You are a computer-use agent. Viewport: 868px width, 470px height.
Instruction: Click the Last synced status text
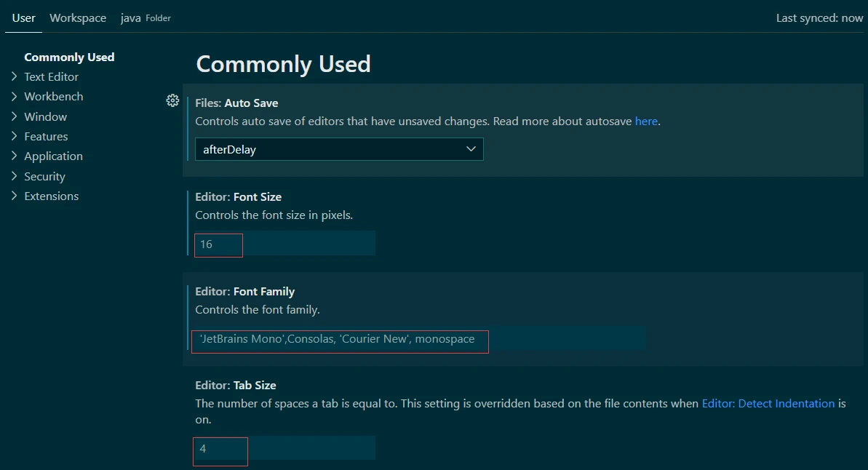tap(819, 17)
